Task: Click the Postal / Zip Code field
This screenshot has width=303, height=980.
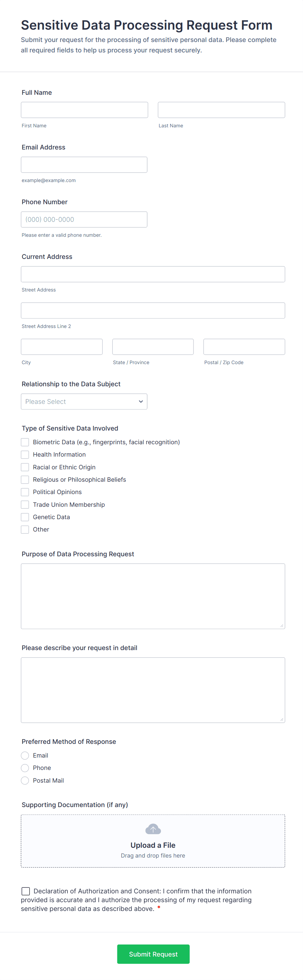Action: [244, 347]
